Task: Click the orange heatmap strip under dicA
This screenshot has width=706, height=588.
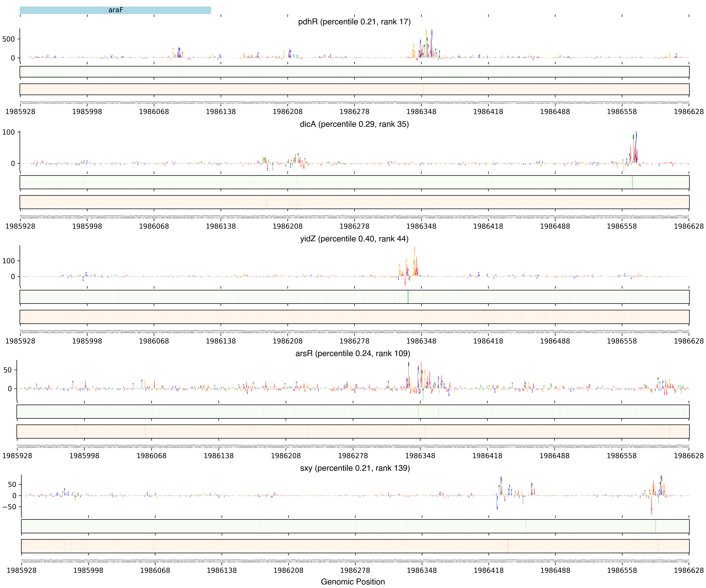Action: pos(355,202)
